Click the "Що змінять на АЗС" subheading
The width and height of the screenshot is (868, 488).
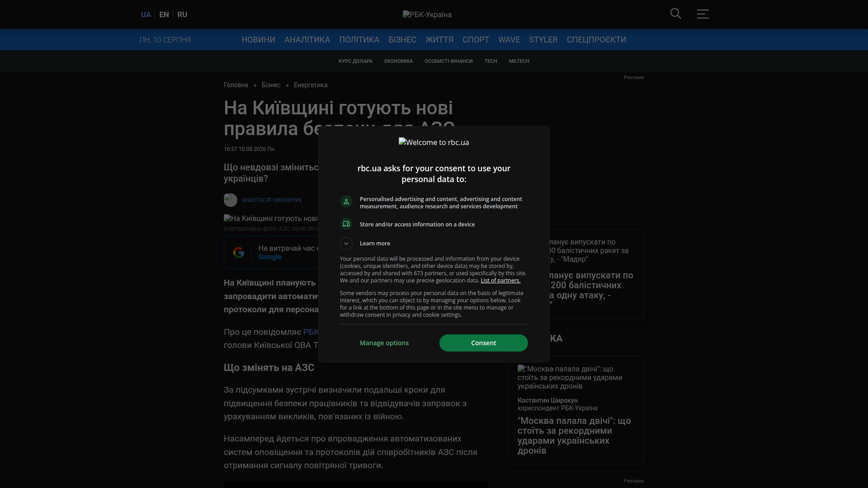(269, 368)
